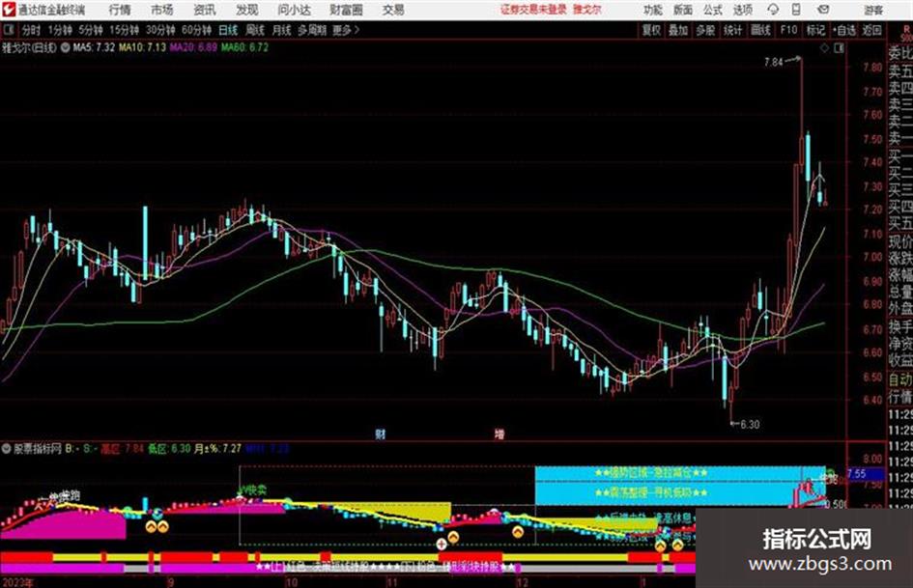Viewport: 913px width, 588px height.
Task: Switch to 5分钟 period
Action: tap(90, 30)
